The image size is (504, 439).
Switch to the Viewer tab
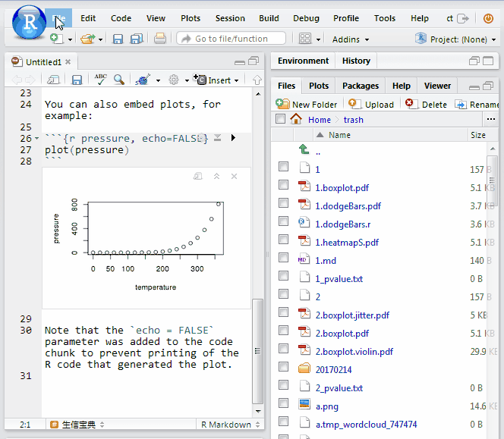[437, 86]
